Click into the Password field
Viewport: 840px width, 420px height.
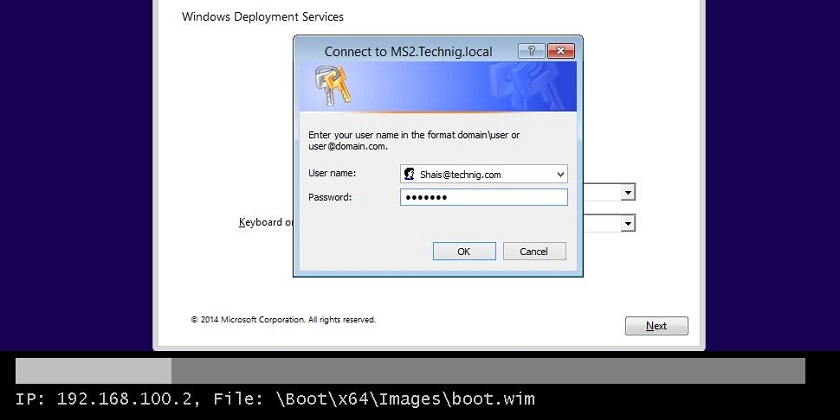(484, 197)
